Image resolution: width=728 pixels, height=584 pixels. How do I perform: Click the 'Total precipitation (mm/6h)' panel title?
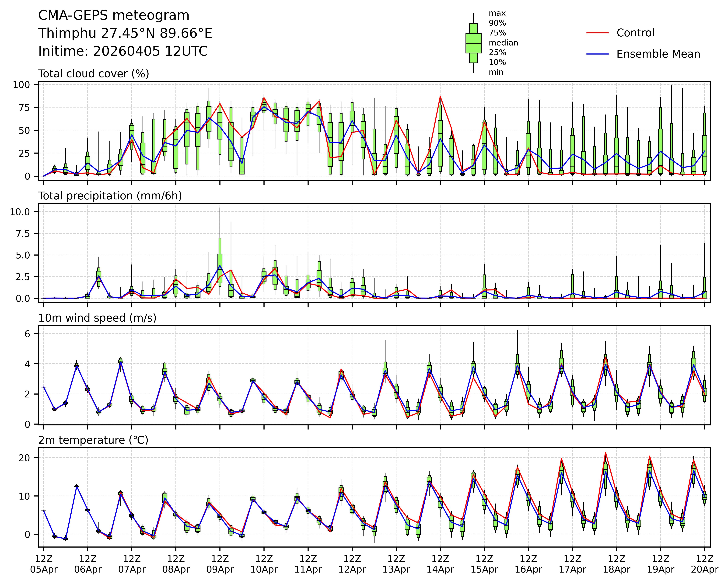click(x=110, y=196)
